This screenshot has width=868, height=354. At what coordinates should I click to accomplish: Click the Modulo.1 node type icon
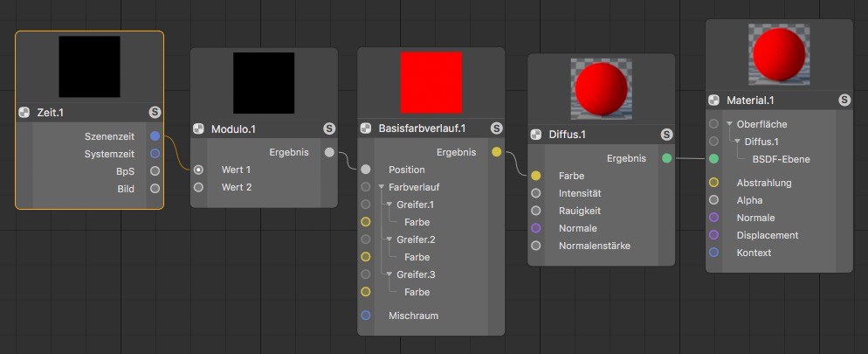[x=198, y=129]
